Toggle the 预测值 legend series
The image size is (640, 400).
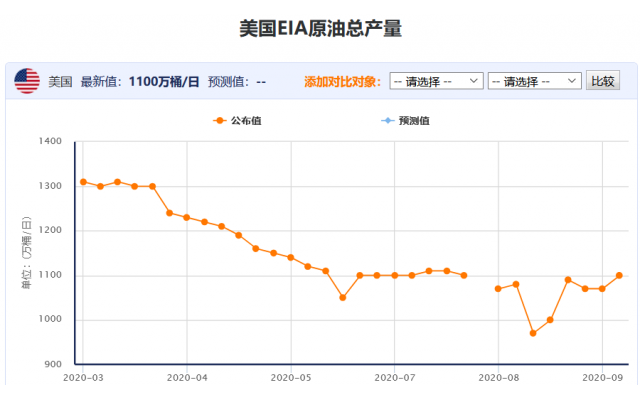[x=405, y=120]
